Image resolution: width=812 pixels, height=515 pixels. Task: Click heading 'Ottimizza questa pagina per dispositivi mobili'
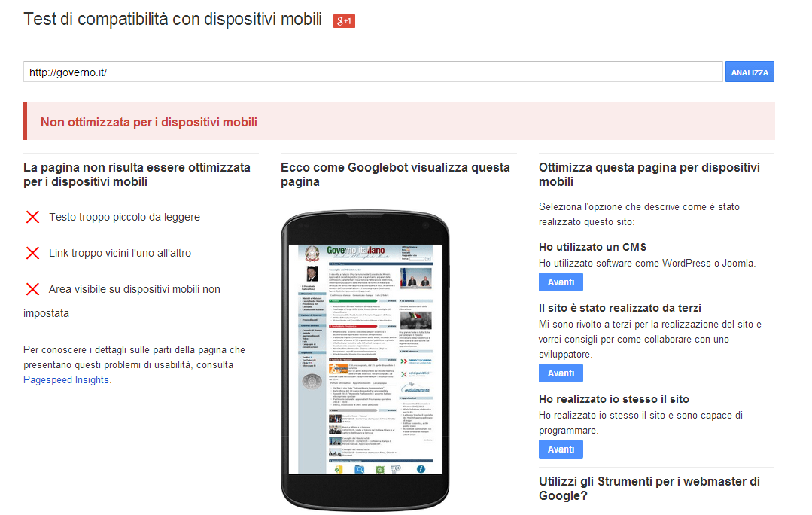coord(649,175)
